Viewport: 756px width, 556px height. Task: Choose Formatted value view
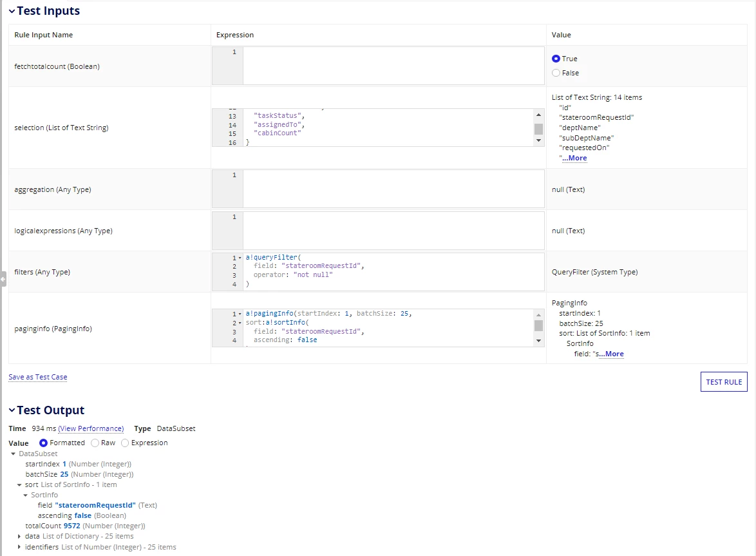tap(43, 443)
